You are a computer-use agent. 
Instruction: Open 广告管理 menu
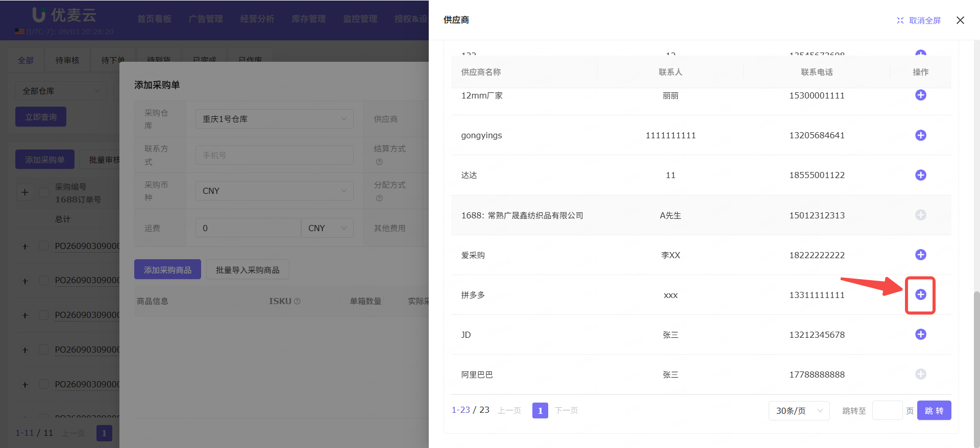tap(206, 19)
